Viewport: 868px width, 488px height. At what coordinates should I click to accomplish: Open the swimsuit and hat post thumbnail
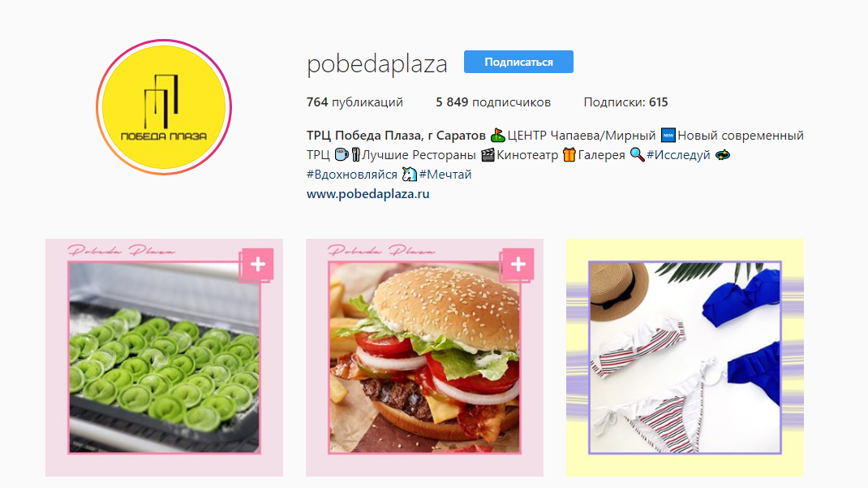(685, 357)
